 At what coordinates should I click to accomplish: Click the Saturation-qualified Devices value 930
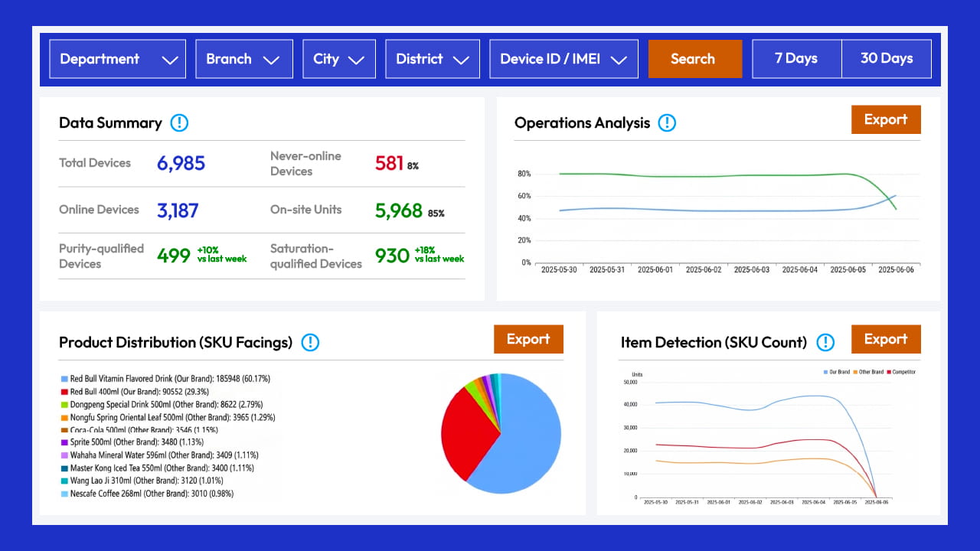tap(392, 256)
